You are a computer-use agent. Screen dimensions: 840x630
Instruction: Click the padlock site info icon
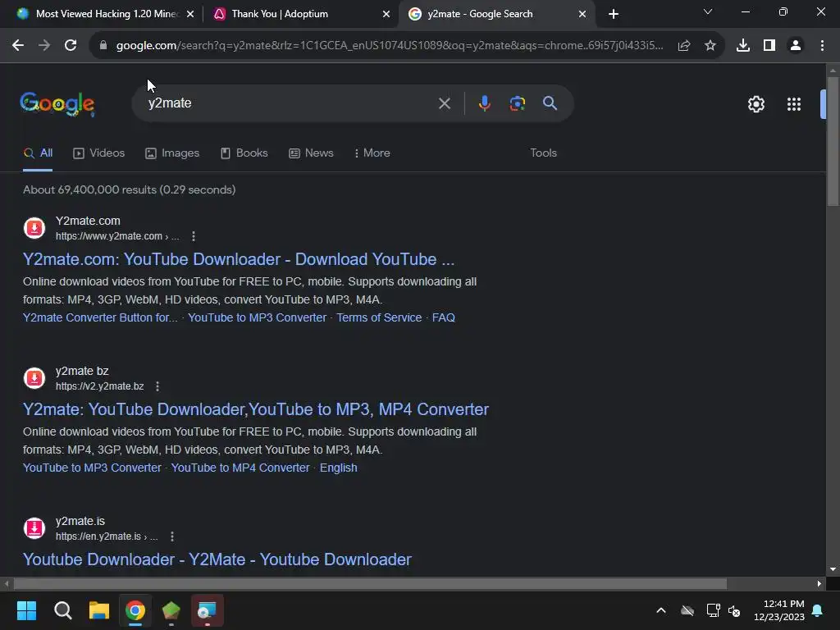tap(103, 46)
